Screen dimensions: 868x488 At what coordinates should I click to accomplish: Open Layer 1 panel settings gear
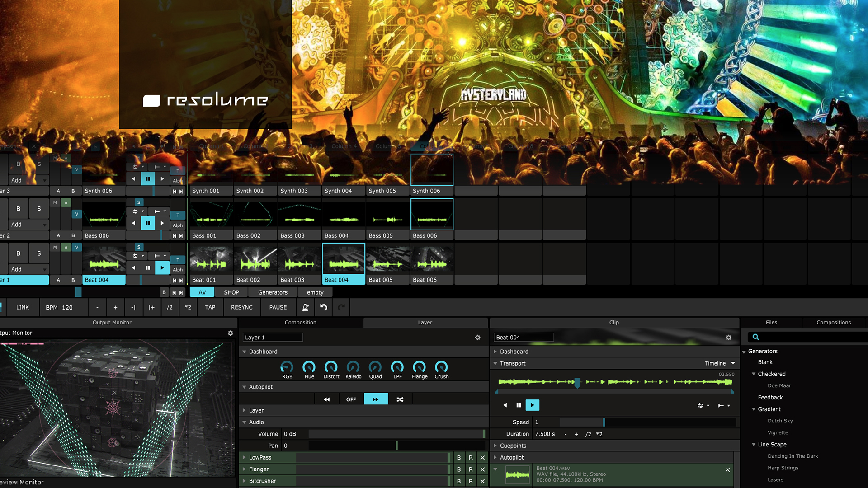[477, 338]
